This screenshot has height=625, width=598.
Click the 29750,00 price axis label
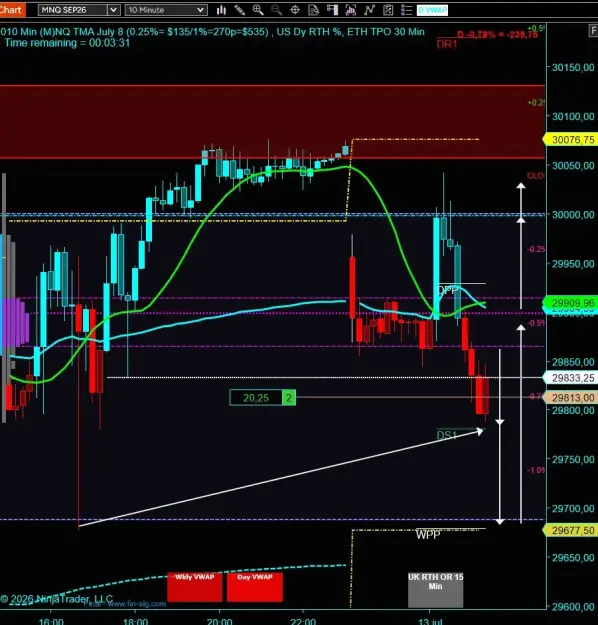pyautogui.click(x=573, y=460)
